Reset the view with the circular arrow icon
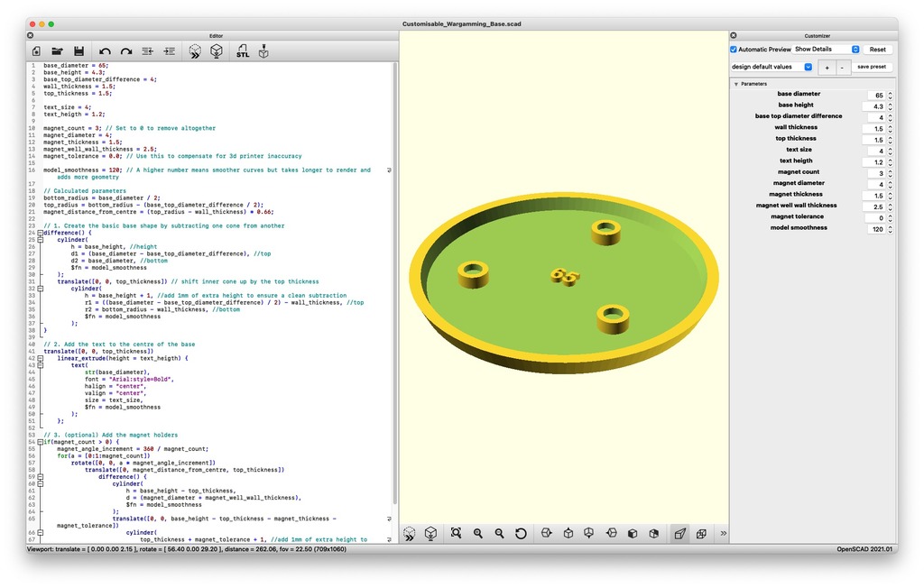924x588 pixels. pyautogui.click(x=521, y=534)
